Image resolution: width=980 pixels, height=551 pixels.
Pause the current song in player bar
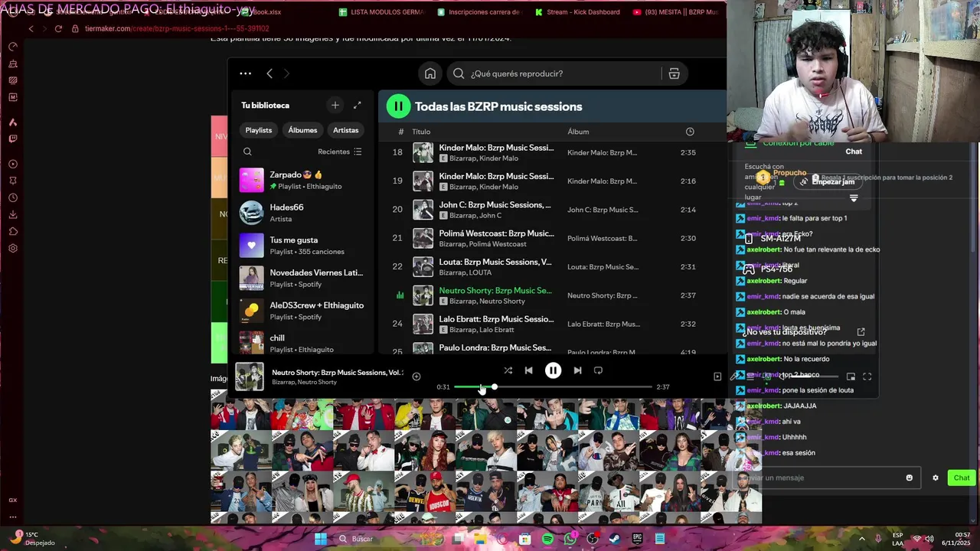pos(553,370)
